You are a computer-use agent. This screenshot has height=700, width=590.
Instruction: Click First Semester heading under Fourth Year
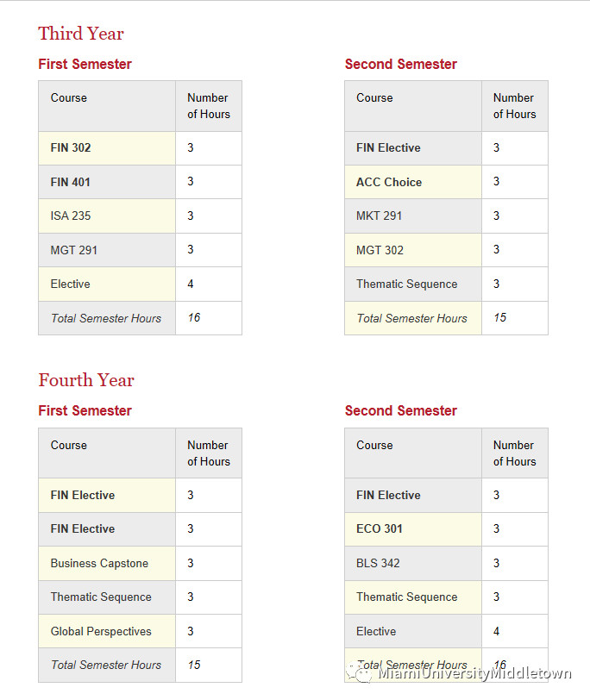pos(85,410)
